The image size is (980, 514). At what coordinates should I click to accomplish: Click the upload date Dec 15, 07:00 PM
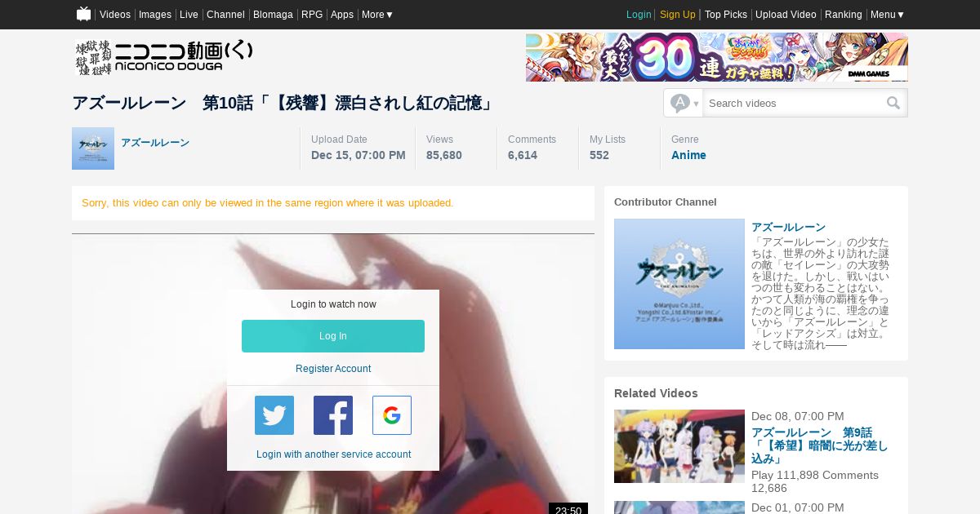[x=359, y=155]
